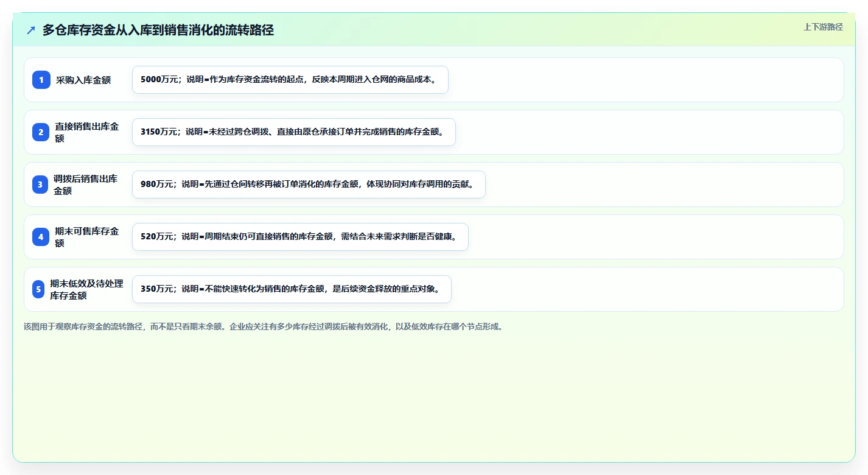Image resolution: width=868 pixels, height=475 pixels.
Task: Select step number 5 badge
Action: (x=38, y=289)
